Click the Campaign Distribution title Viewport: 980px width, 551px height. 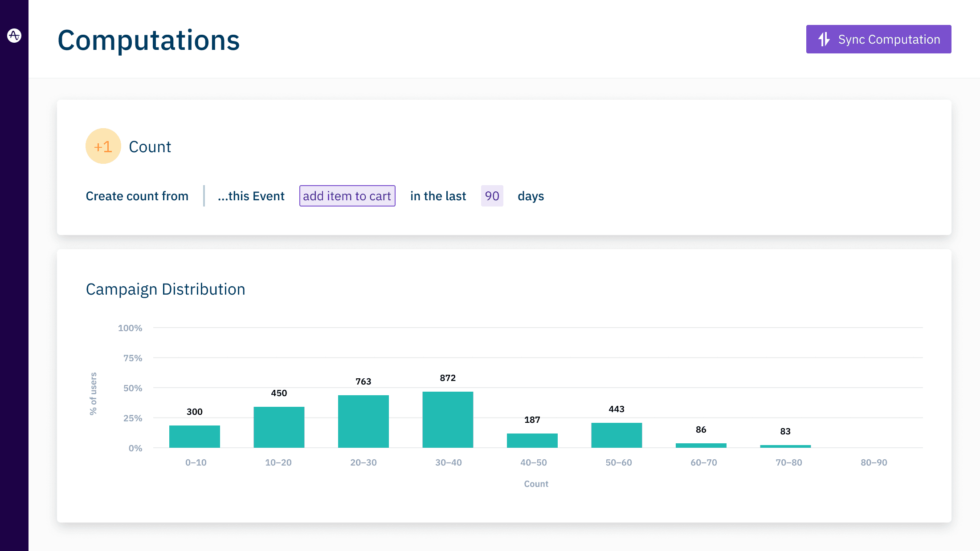(x=165, y=289)
